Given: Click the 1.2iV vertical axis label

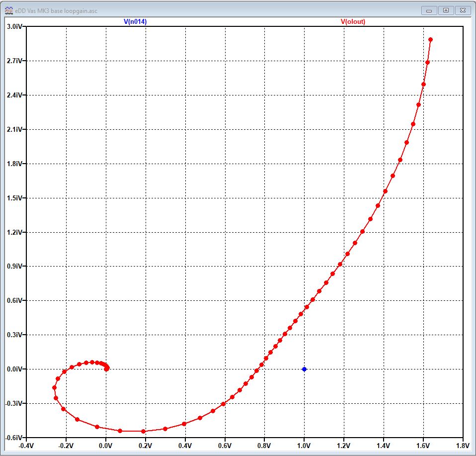Looking at the screenshot, I should click(14, 232).
